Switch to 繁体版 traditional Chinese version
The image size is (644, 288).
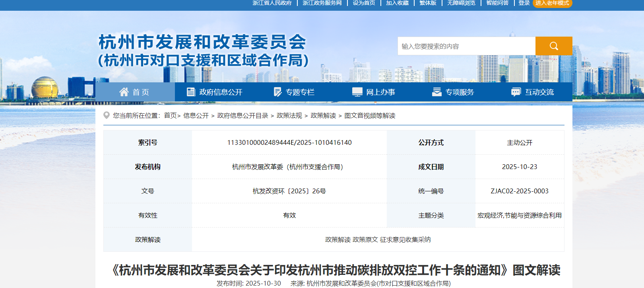428,3
